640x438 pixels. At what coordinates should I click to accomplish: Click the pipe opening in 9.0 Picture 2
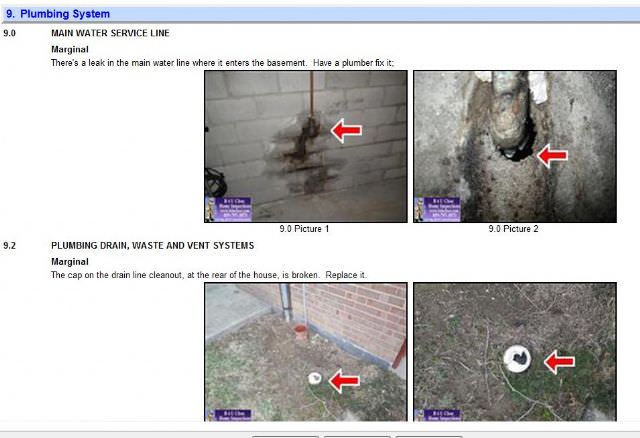point(512,150)
